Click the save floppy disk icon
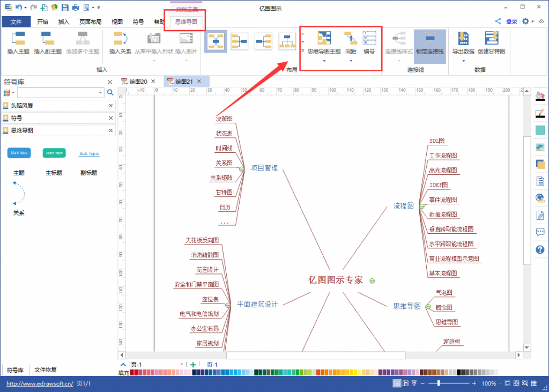The height and width of the screenshot is (392, 549). click(x=65, y=8)
